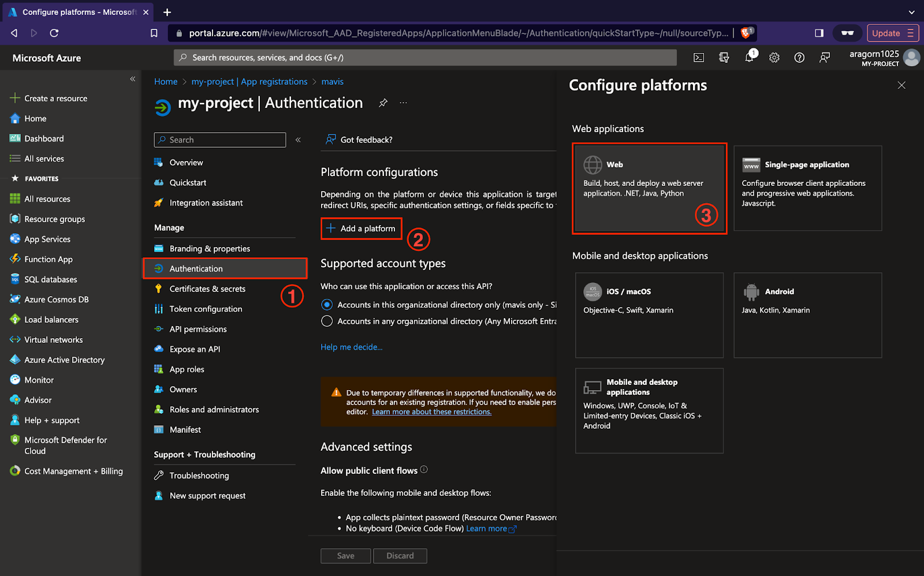The image size is (924, 576).
Task: Select Android platform tile
Action: click(x=808, y=315)
